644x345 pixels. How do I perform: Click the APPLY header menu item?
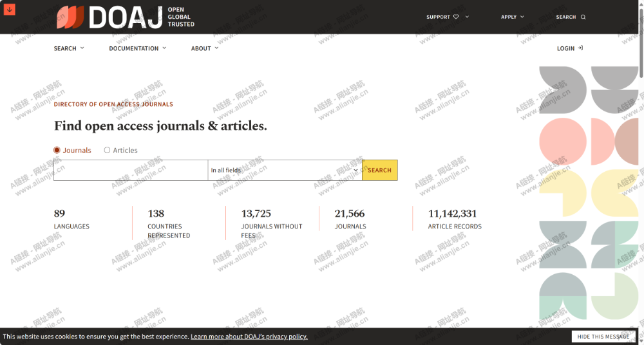point(509,17)
